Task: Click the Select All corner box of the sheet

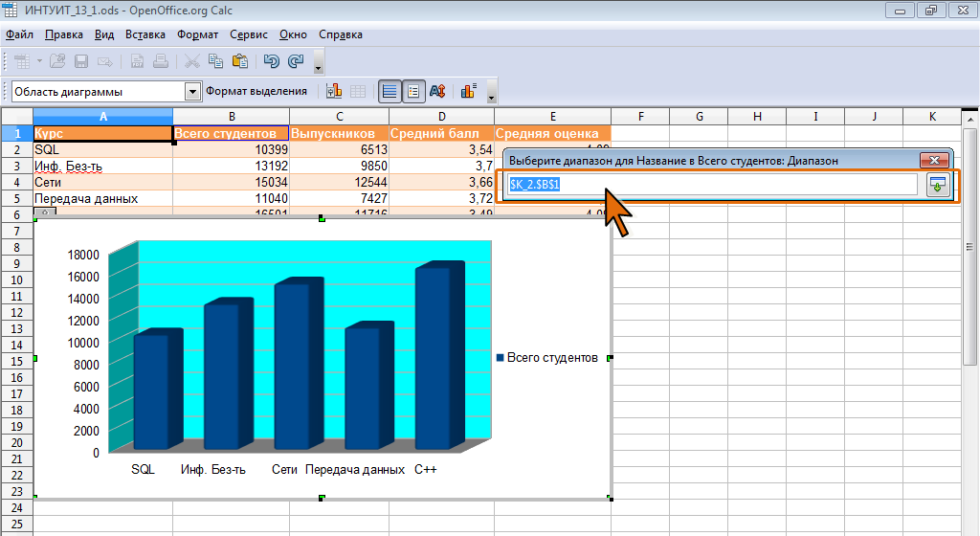Action: pyautogui.click(x=17, y=116)
